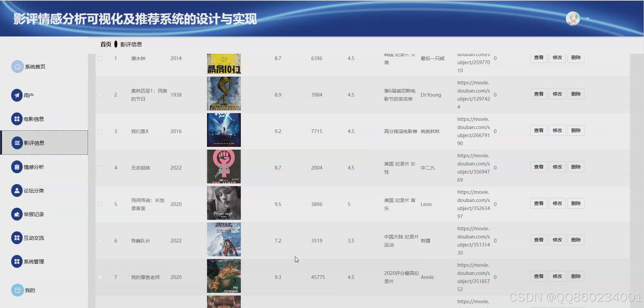
Task: Click the 珠峰队长 mountain poster
Action: click(x=224, y=239)
